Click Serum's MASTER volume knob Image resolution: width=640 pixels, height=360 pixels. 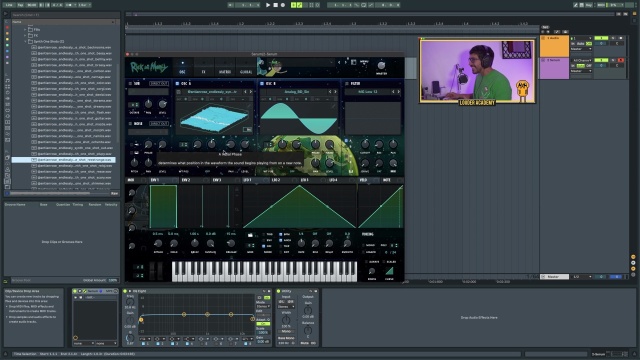(381, 65)
